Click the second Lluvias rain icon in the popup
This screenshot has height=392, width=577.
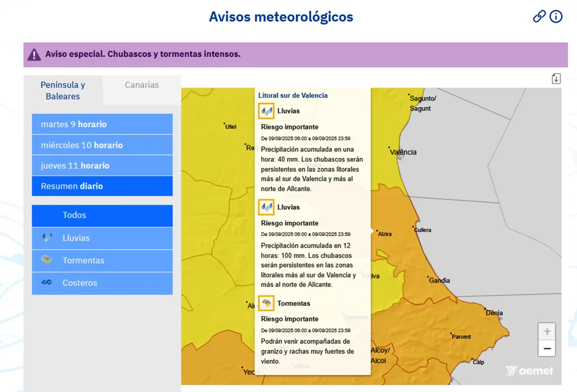click(x=266, y=207)
